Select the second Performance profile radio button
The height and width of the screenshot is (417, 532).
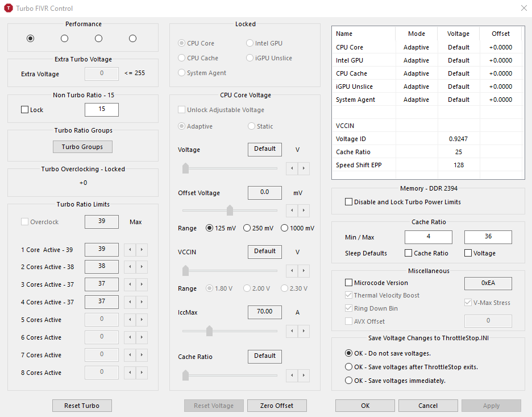(x=64, y=38)
